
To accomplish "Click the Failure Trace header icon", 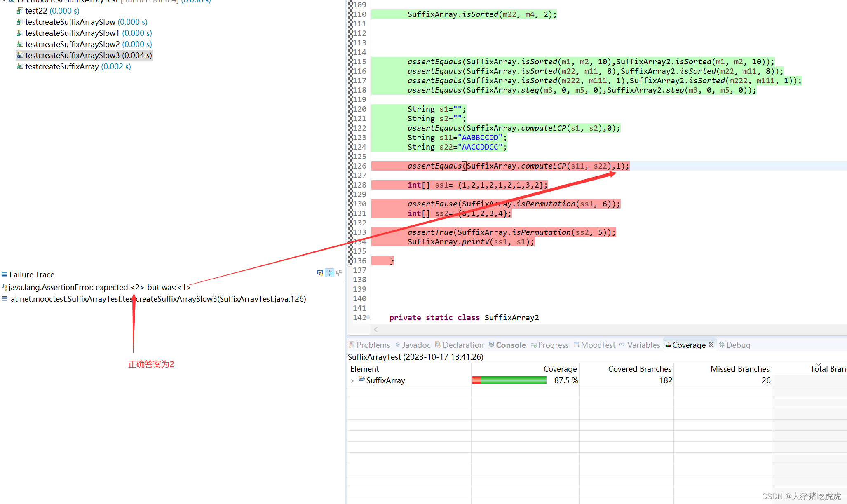I will tap(4, 274).
